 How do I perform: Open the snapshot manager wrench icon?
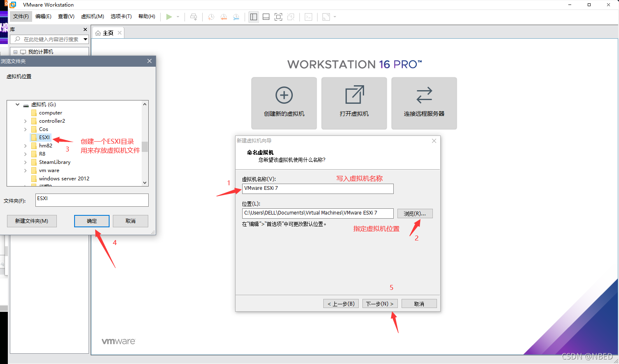pyautogui.click(x=236, y=17)
